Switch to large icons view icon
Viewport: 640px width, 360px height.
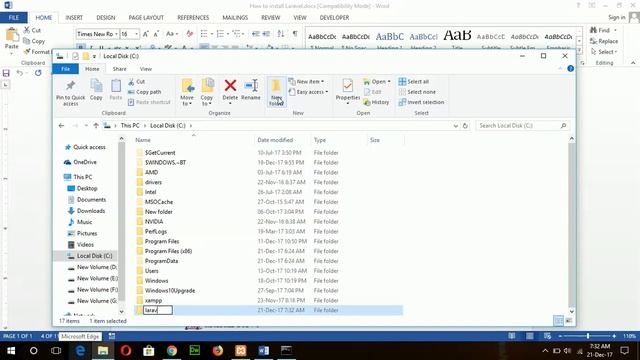coord(568,321)
